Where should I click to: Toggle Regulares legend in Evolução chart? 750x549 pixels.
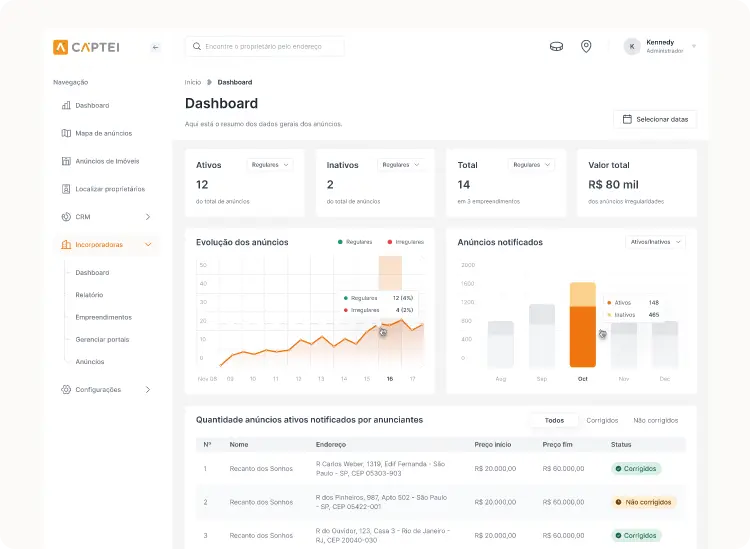click(x=354, y=242)
